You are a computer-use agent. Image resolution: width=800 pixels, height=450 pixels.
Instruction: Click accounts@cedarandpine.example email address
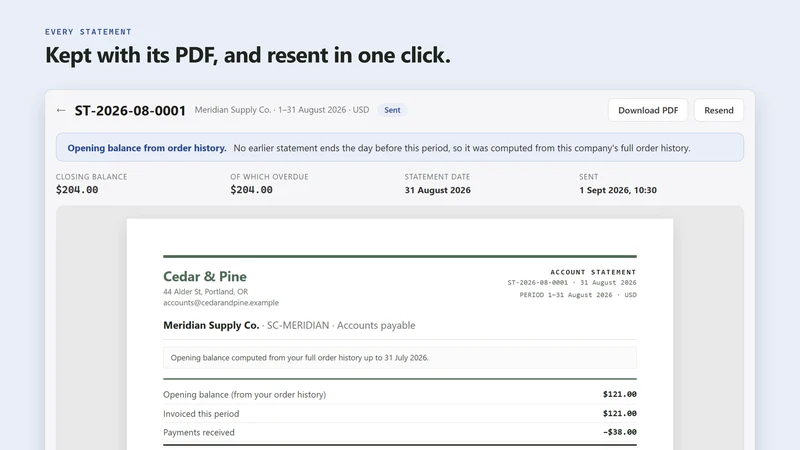coord(221,303)
